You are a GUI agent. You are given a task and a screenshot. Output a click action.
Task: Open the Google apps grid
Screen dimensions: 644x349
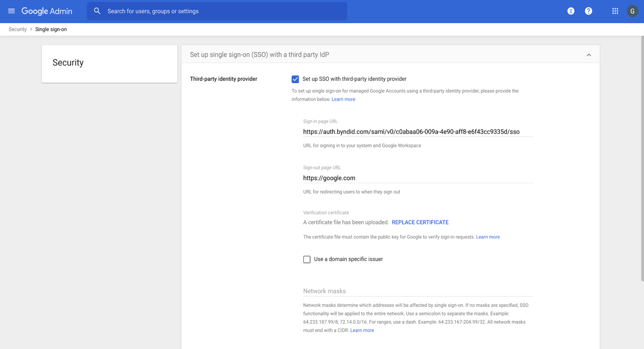(x=615, y=11)
